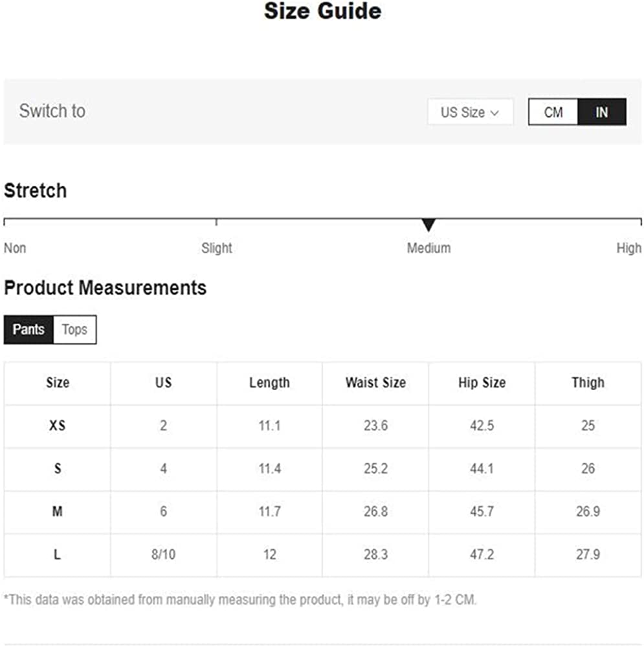
Task: Click the Hip Size column header
Action: (x=482, y=383)
